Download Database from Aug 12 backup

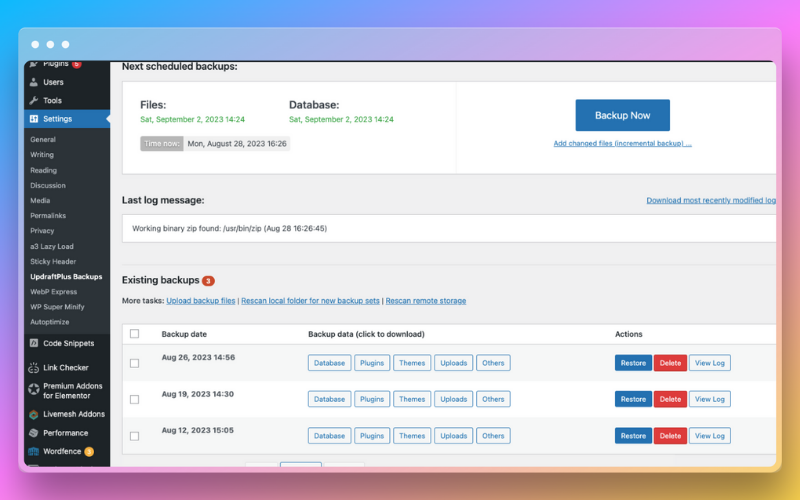[329, 436]
